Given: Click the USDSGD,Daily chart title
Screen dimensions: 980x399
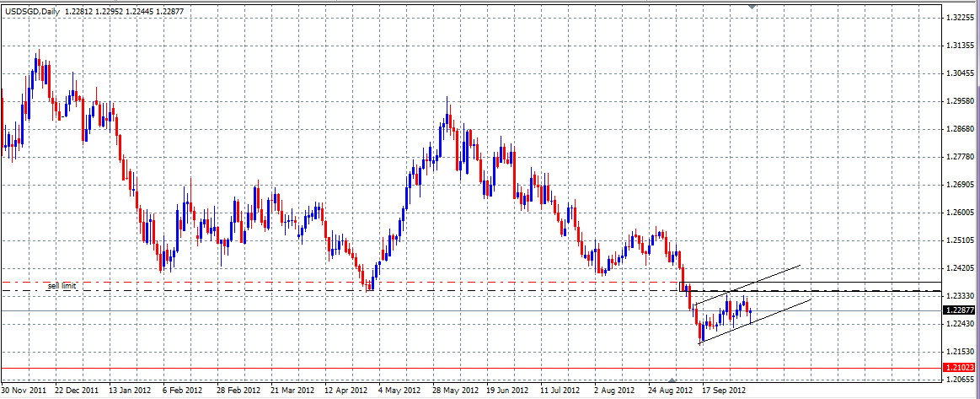Looking at the screenshot, I should [x=31, y=12].
